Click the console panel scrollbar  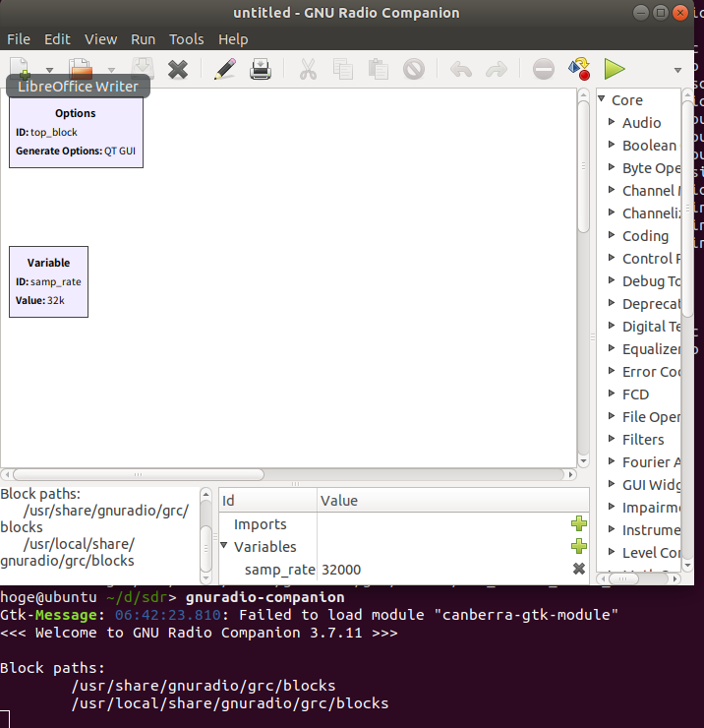(206, 548)
